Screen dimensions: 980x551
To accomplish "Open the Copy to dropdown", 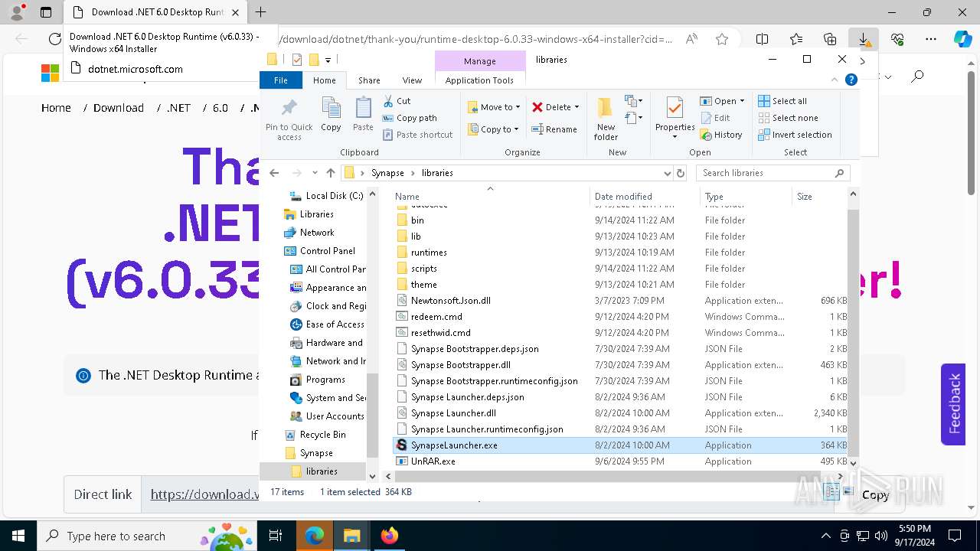I will click(x=494, y=129).
